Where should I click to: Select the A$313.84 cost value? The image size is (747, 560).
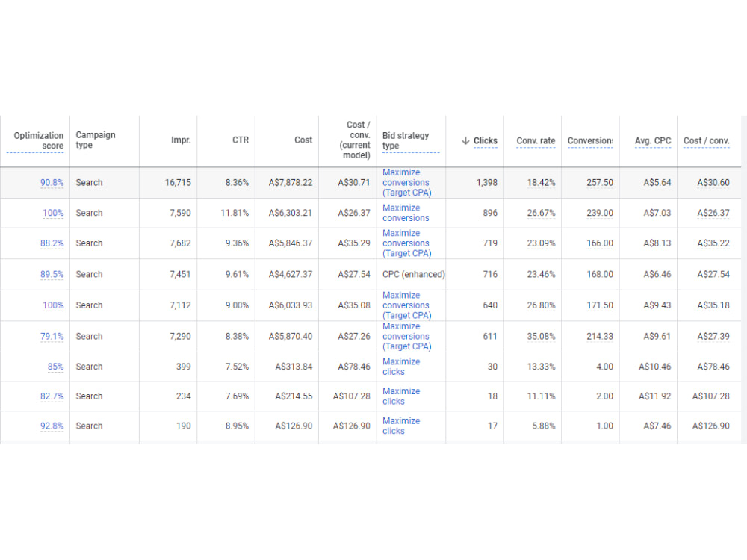point(294,366)
